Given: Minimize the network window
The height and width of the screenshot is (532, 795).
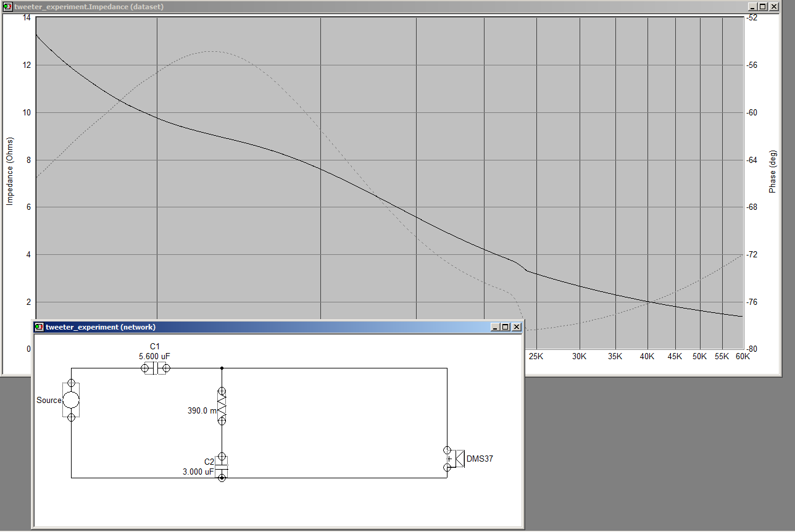Looking at the screenshot, I should click(x=496, y=327).
